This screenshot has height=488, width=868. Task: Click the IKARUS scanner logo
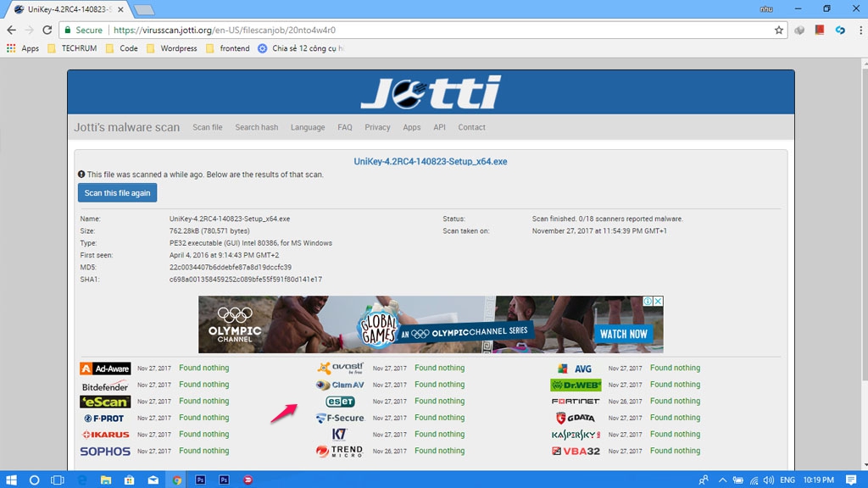click(105, 435)
